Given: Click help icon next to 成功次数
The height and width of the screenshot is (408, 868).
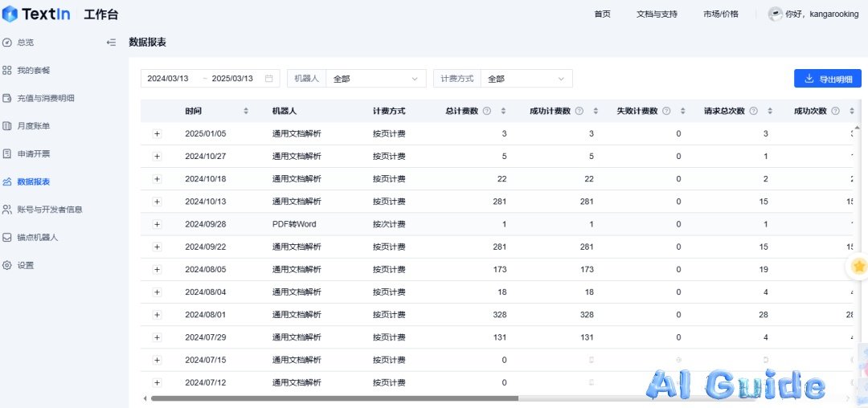Looking at the screenshot, I should [x=835, y=111].
